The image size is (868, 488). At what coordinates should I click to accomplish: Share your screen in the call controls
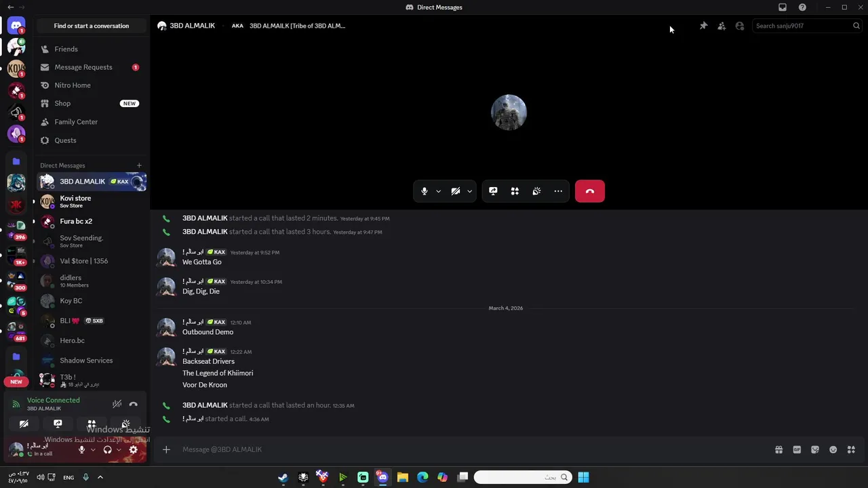click(x=493, y=191)
